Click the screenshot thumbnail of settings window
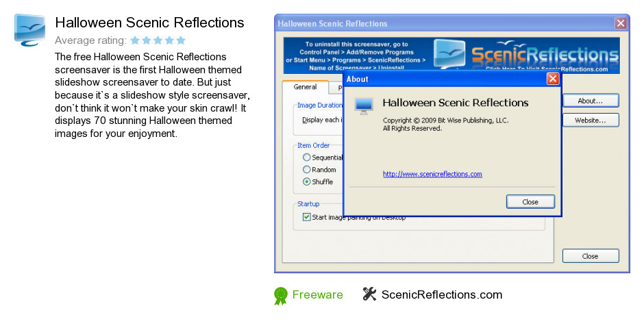Screen dimensions: 644x326 point(451,144)
